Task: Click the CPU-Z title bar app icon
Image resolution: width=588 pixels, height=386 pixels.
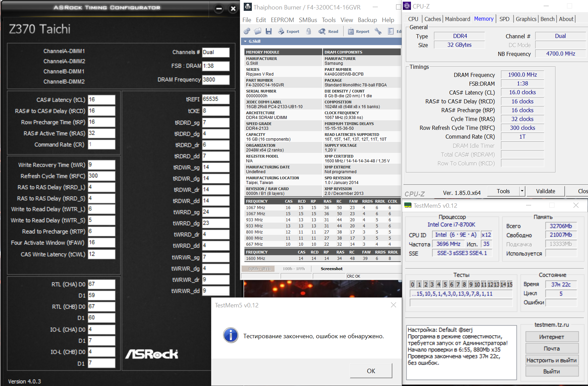Action: 407,6
